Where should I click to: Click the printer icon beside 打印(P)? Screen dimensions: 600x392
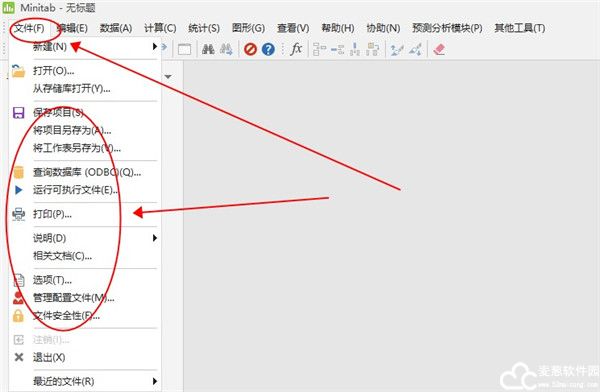tap(18, 214)
